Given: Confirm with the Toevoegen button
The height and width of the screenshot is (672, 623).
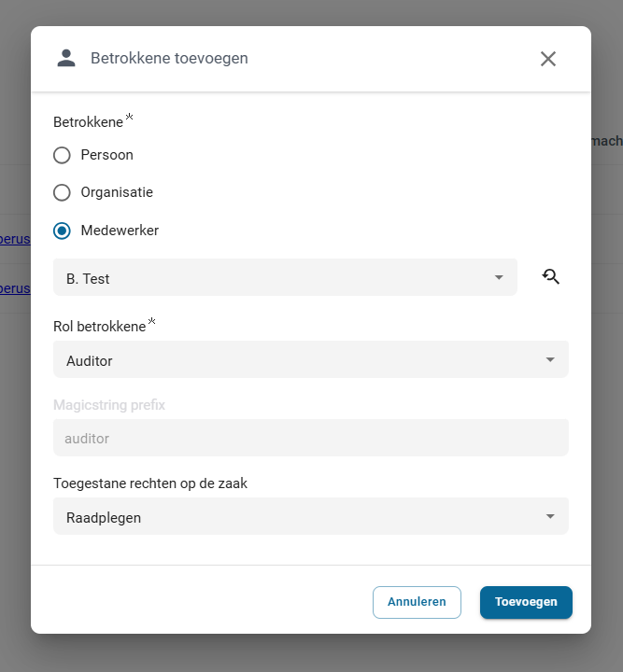Looking at the screenshot, I should point(526,602).
